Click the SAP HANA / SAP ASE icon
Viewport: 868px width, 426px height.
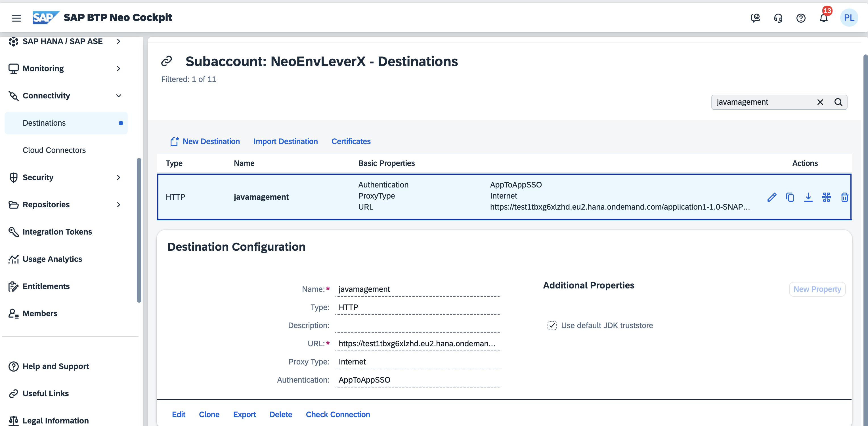click(13, 41)
